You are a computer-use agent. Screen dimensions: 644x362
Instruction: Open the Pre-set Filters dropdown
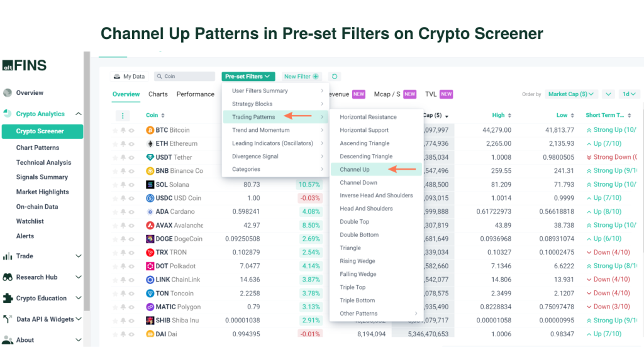tap(248, 75)
